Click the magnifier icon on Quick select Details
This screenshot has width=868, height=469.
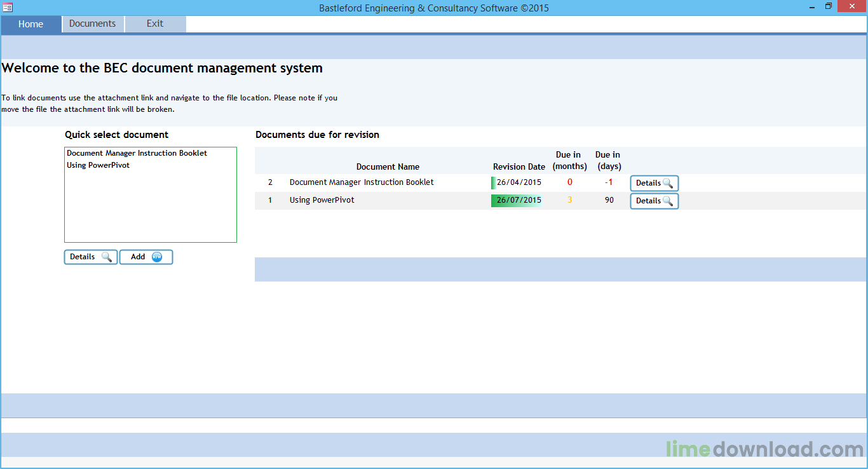pyautogui.click(x=107, y=257)
